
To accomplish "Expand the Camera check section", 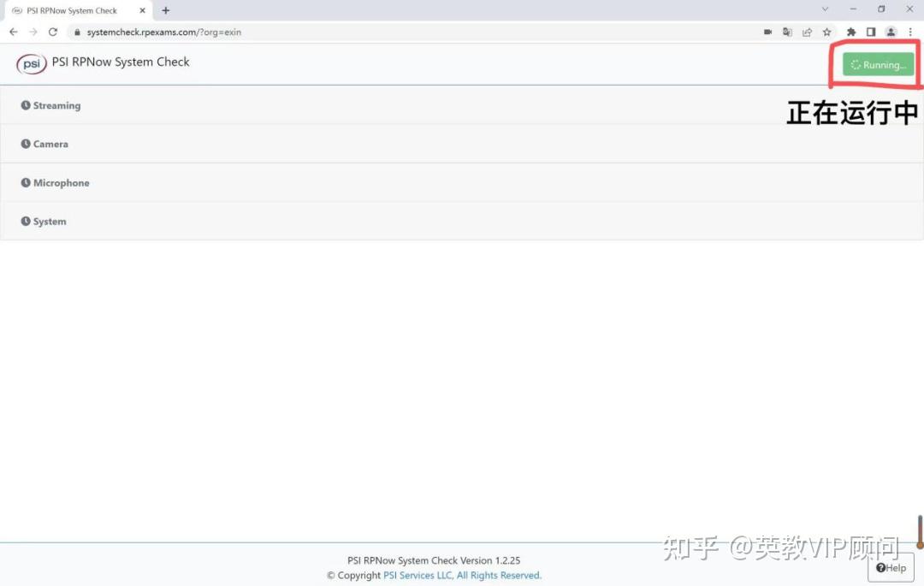I will [x=51, y=144].
